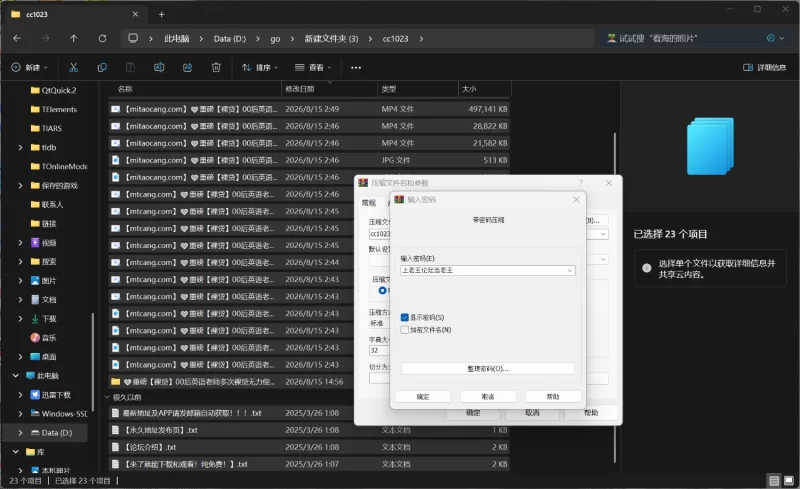The image size is (800, 489).
Task: Click 取消 in the 输入密码 dialog
Action: pos(488,397)
